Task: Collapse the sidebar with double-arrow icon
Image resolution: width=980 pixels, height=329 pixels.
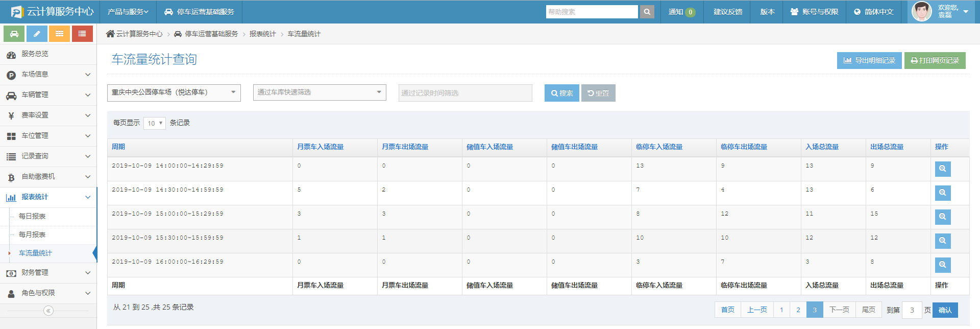Action: (x=48, y=311)
